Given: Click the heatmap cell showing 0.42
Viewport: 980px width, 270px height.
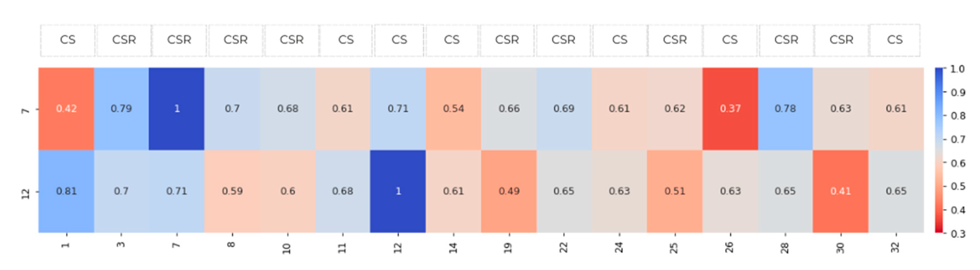Looking at the screenshot, I should pos(66,109).
